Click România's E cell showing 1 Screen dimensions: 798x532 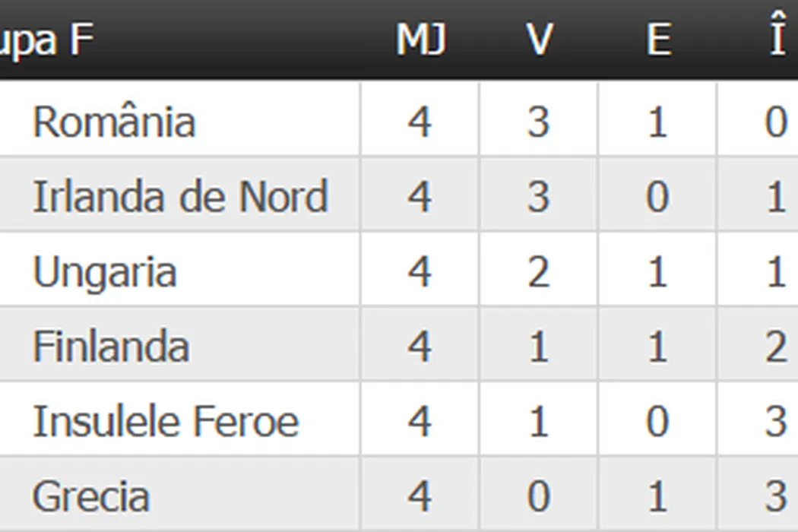tap(657, 122)
